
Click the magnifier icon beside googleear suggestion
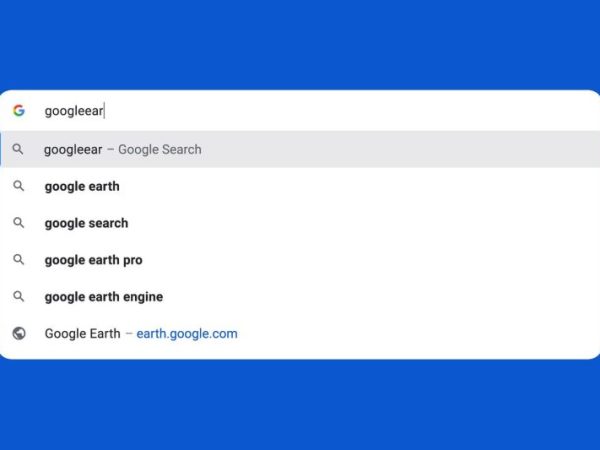coord(18,149)
